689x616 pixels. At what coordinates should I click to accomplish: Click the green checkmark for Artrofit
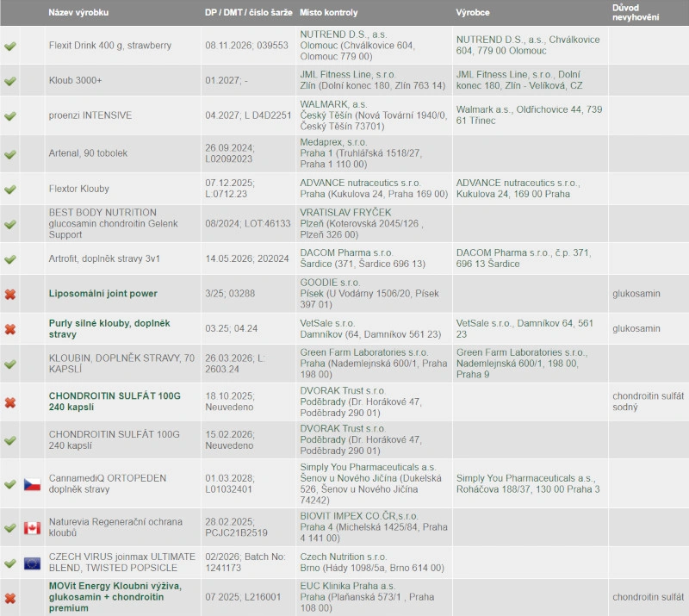pyautogui.click(x=10, y=259)
